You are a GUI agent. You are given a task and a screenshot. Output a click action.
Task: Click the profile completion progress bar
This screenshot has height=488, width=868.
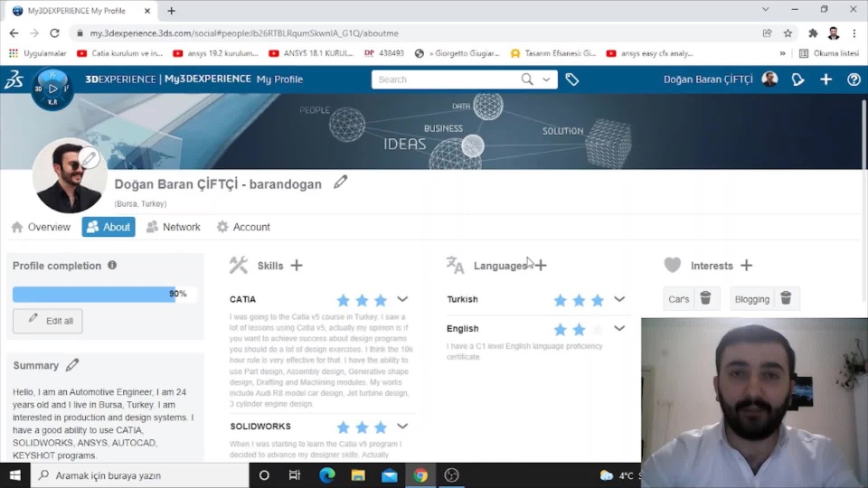pyautogui.click(x=105, y=294)
